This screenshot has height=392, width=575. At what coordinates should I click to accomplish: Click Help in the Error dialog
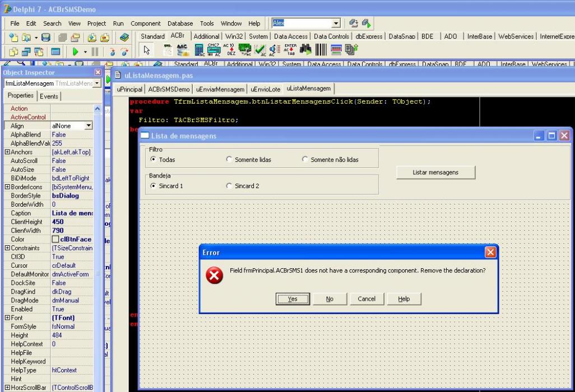(x=404, y=299)
